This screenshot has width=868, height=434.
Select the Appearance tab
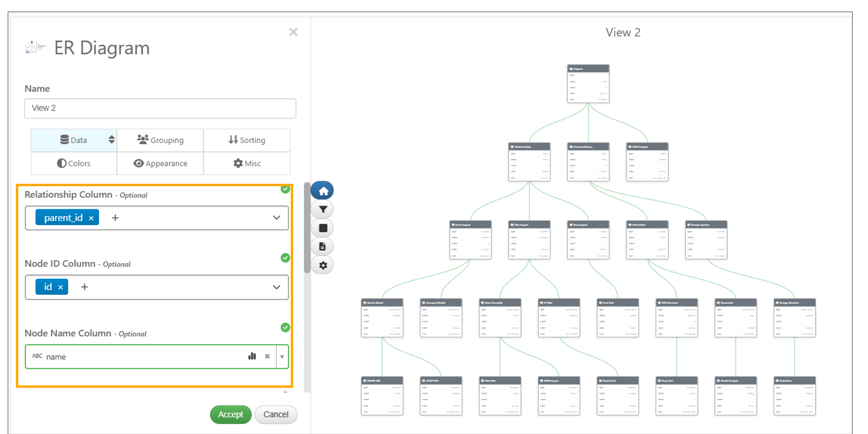coord(160,164)
